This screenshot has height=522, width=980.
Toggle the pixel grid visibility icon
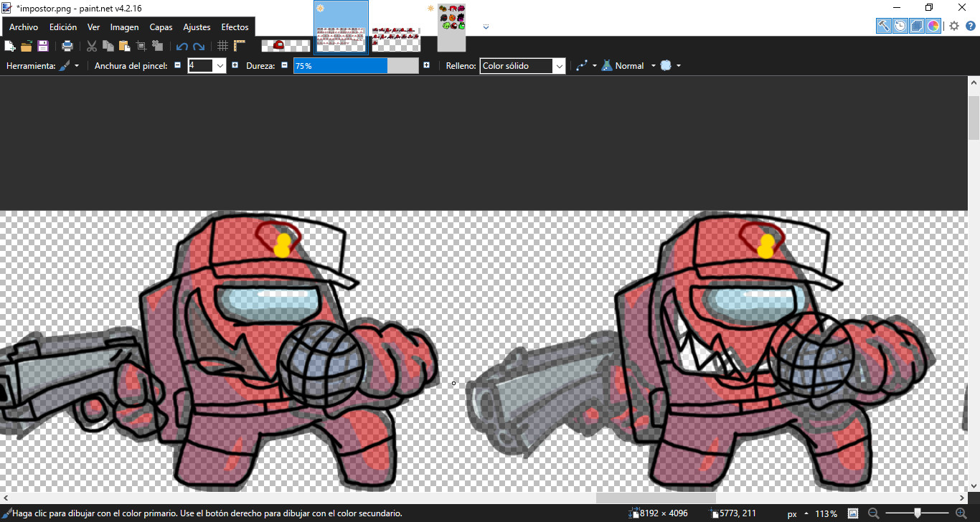click(x=222, y=45)
